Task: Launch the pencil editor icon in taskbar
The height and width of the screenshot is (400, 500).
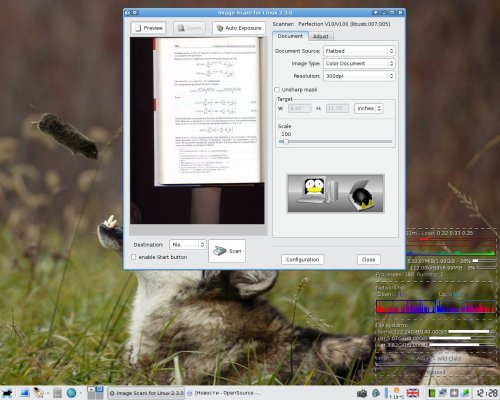Action: click(38, 393)
